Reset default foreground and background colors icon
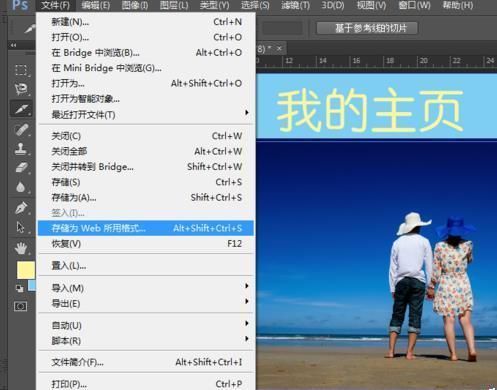 [20, 288]
